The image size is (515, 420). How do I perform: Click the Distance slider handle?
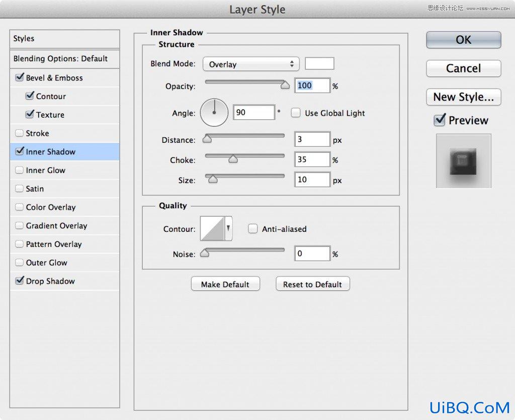click(207, 139)
